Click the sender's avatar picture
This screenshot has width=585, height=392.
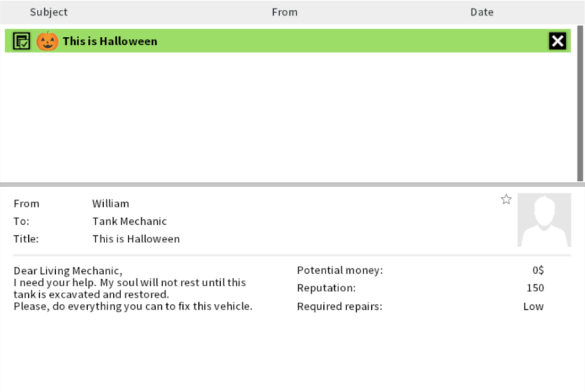point(544,220)
